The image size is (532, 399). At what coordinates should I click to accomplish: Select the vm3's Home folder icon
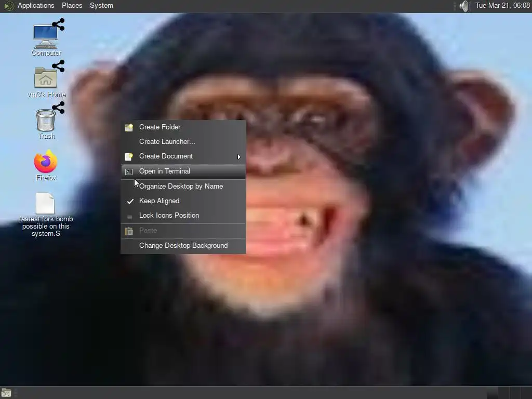click(46, 79)
